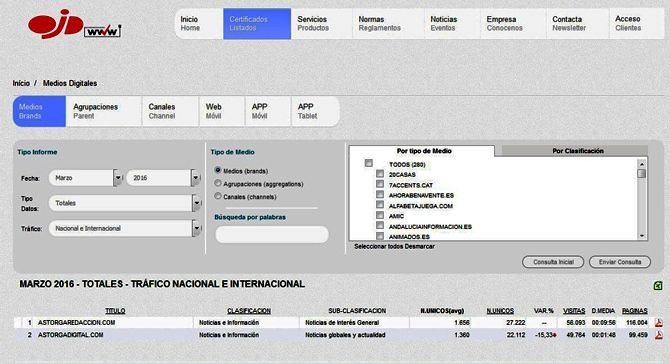Sort table by VISITAS column
The image size is (670, 364).
click(x=574, y=311)
